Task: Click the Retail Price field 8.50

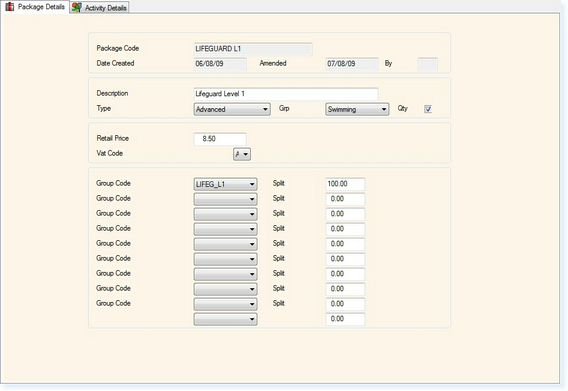Action: click(x=220, y=139)
